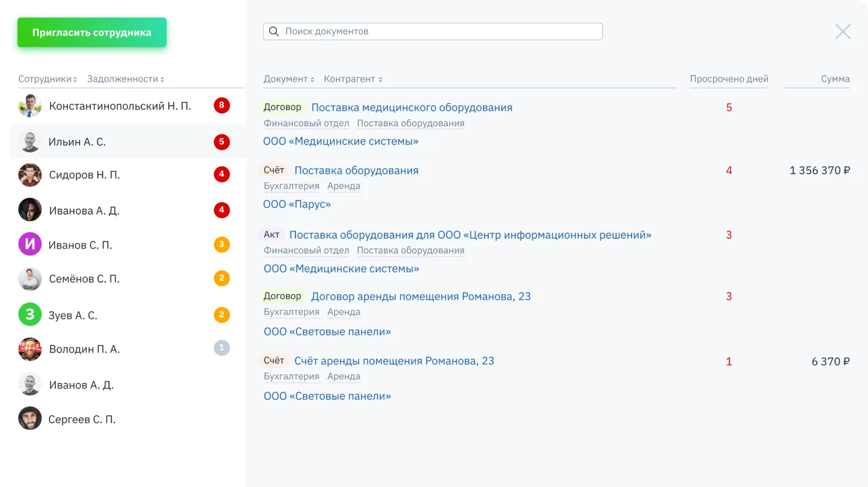The height and width of the screenshot is (487, 868).
Task: Click the Аренда category tag
Action: pyautogui.click(x=344, y=186)
